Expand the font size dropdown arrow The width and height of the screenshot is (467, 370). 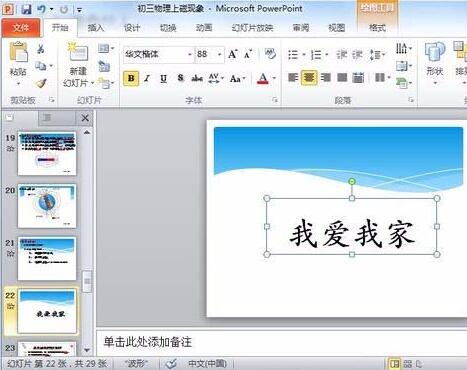coord(219,54)
